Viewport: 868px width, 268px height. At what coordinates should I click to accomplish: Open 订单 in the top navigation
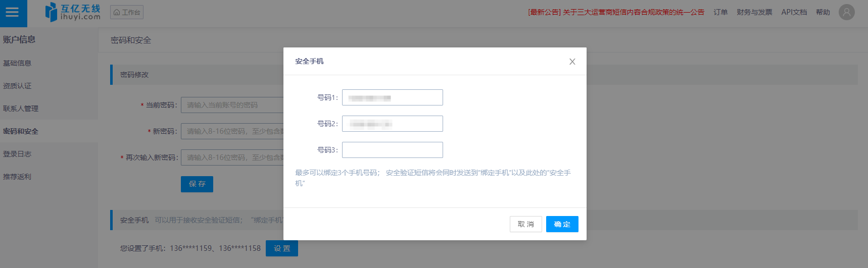coord(720,12)
